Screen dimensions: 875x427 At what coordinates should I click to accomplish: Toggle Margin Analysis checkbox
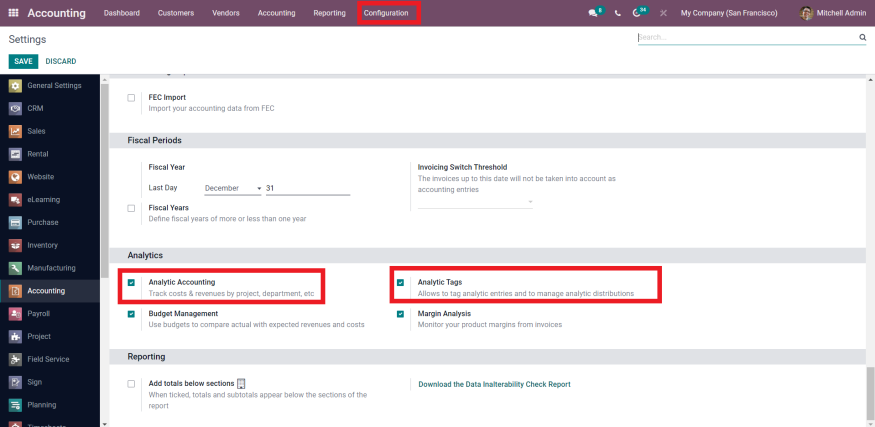(400, 314)
